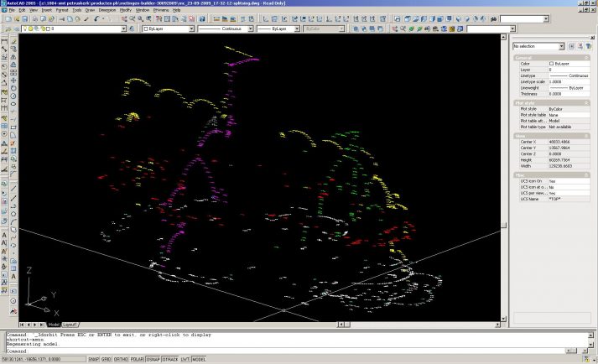Select the Erase tool in Modify toolbar
The height and width of the screenshot is (364, 598).
13,41
